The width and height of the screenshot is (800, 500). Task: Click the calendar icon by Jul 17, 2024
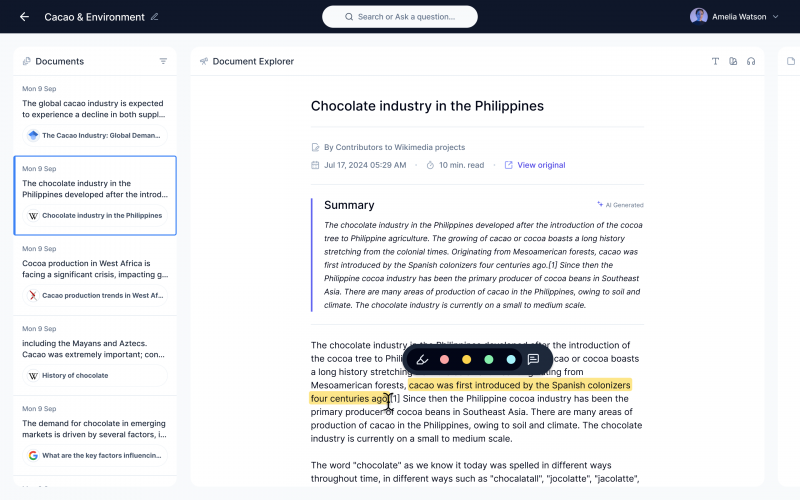click(x=315, y=165)
